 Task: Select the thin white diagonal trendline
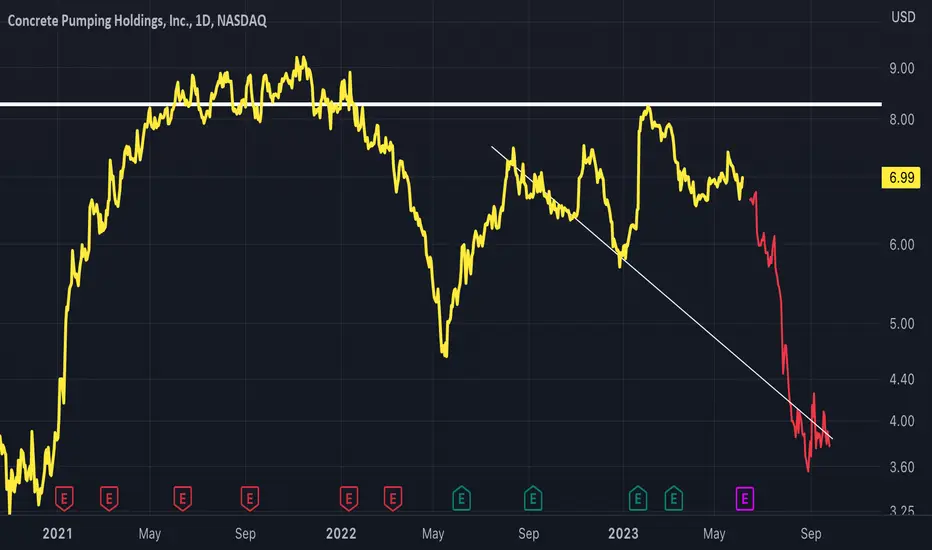coord(662,293)
